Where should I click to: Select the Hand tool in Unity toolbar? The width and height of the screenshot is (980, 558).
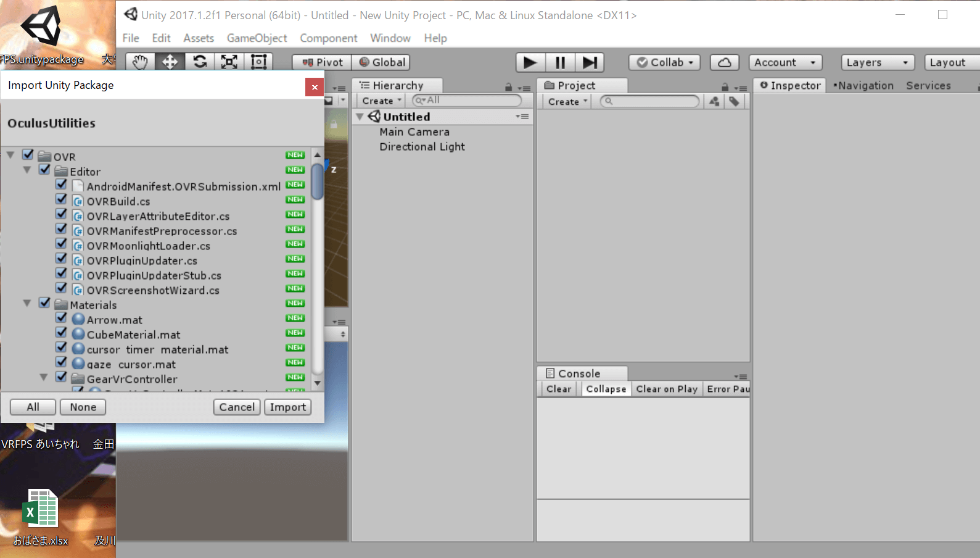coord(140,62)
